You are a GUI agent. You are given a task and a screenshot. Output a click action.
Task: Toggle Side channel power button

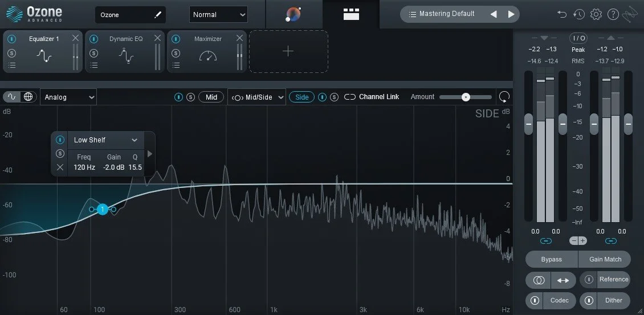pyautogui.click(x=323, y=97)
